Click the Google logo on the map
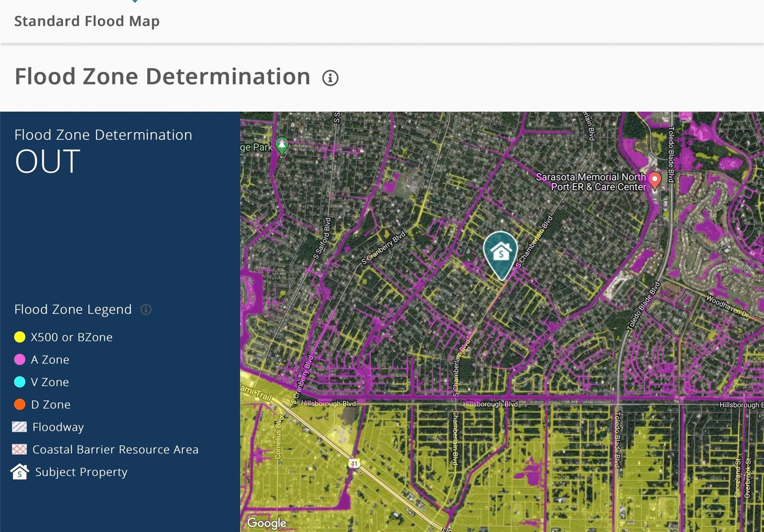Screen dimensions: 764x532 (x=266, y=523)
